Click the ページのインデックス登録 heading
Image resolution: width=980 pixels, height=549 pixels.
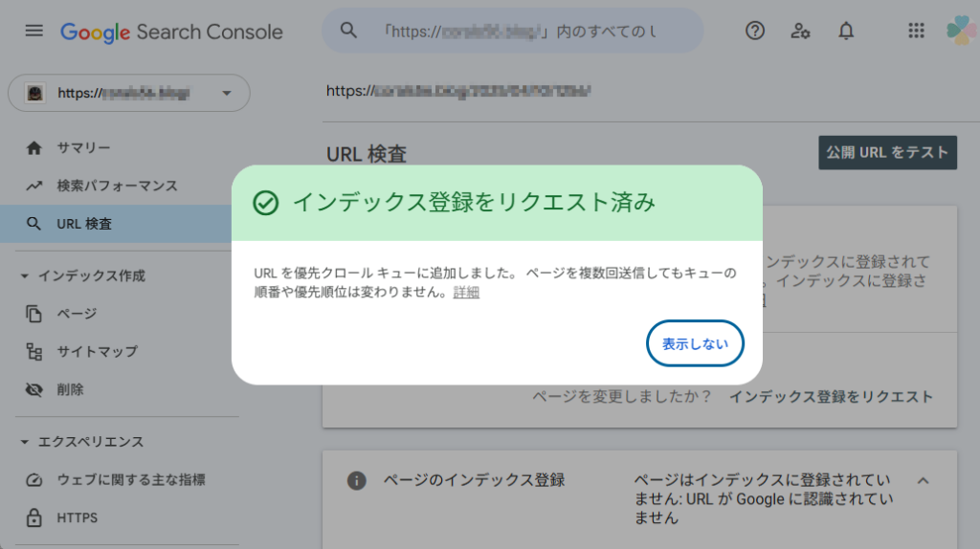pyautogui.click(x=474, y=480)
